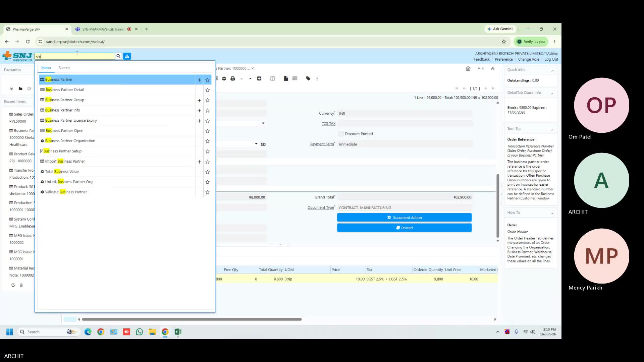Viewport: 644px width, 362px height.
Task: Add Business Partner Group in new window plus
Action: [199, 100]
